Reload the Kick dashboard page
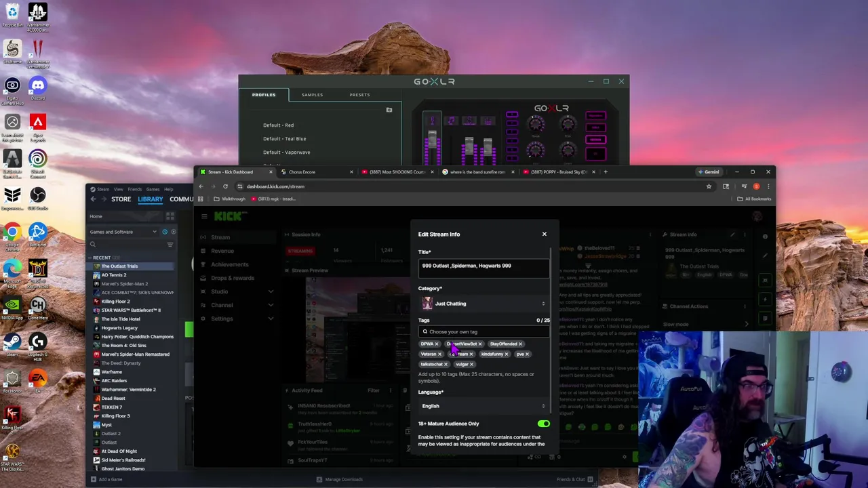The width and height of the screenshot is (868, 488). (x=225, y=186)
